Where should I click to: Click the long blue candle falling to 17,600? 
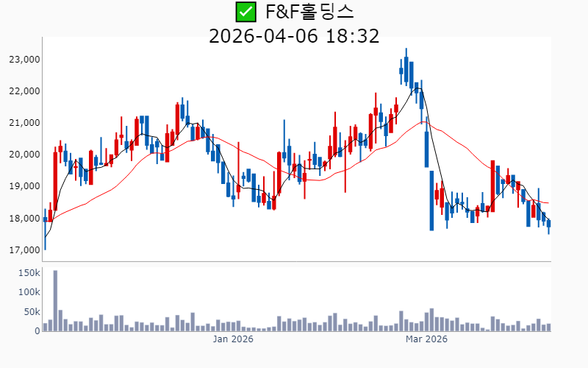(431, 200)
